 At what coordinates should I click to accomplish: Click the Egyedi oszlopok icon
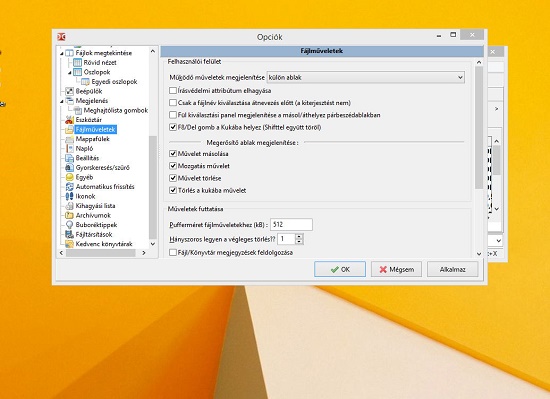click(x=85, y=82)
